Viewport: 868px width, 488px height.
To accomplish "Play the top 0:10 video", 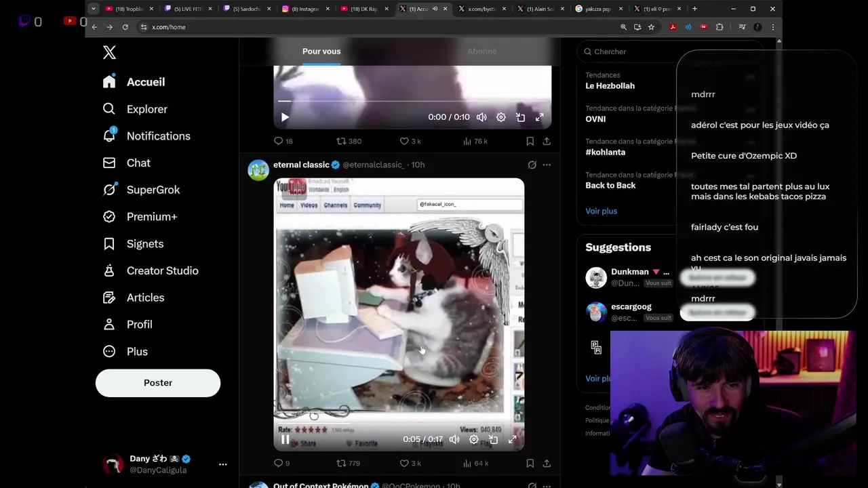I will (285, 117).
